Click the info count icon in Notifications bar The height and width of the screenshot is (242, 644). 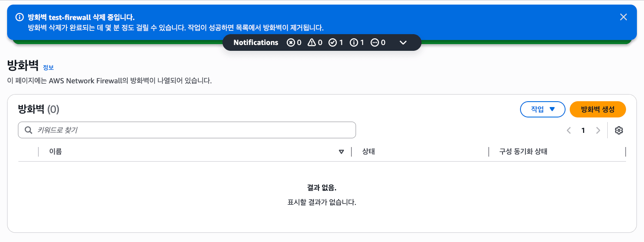click(354, 42)
